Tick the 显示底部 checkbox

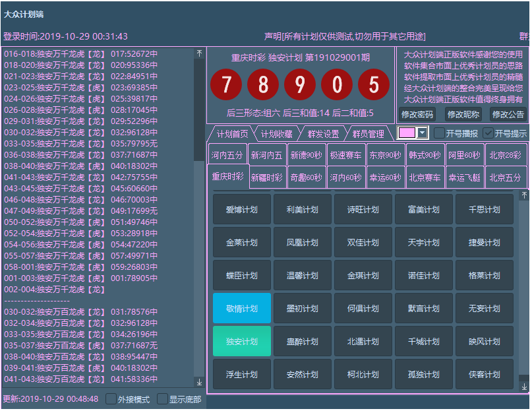162,399
